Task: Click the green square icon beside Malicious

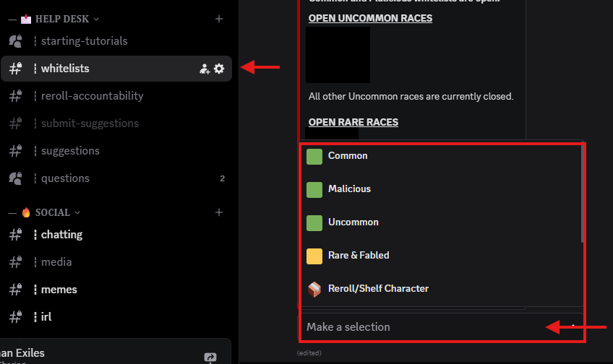Action: tap(314, 190)
